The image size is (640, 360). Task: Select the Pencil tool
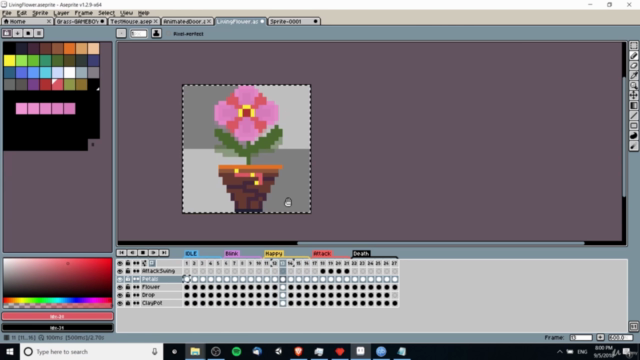click(x=633, y=56)
